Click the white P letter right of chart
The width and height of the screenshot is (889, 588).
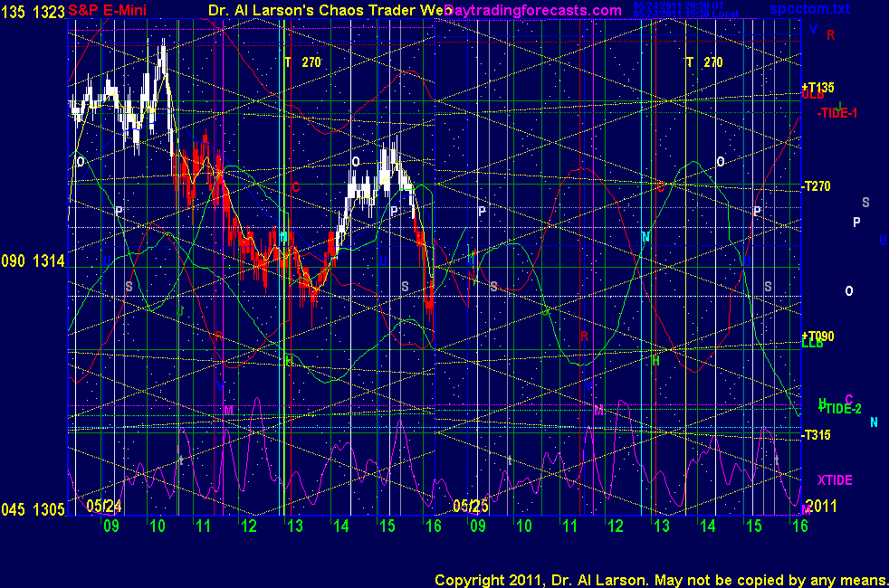point(856,223)
